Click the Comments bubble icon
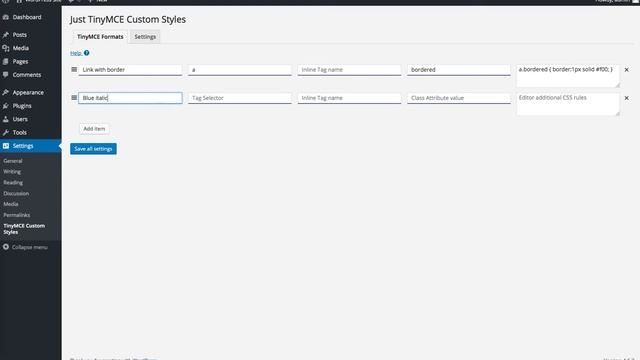The width and height of the screenshot is (640, 360). point(6,75)
